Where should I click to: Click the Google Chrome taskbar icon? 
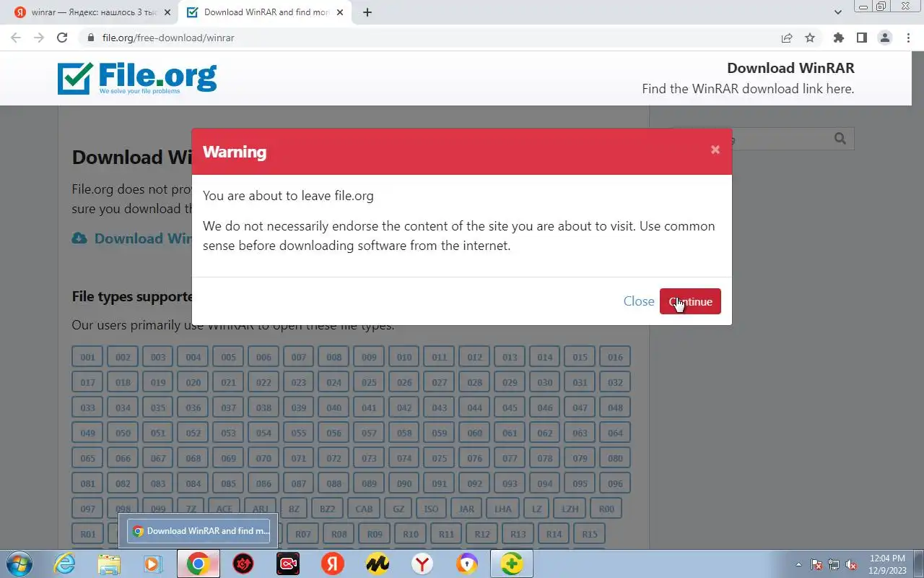click(x=199, y=564)
